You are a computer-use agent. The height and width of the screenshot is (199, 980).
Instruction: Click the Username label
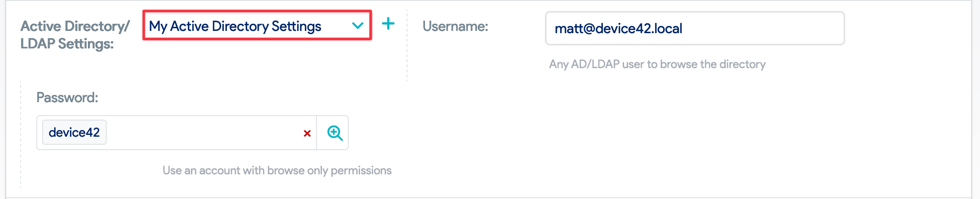pyautogui.click(x=455, y=26)
